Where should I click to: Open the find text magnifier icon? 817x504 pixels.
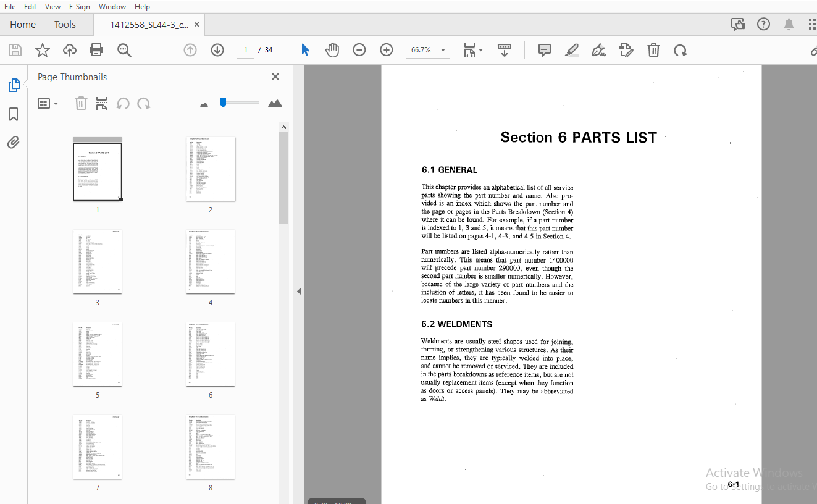[124, 50]
